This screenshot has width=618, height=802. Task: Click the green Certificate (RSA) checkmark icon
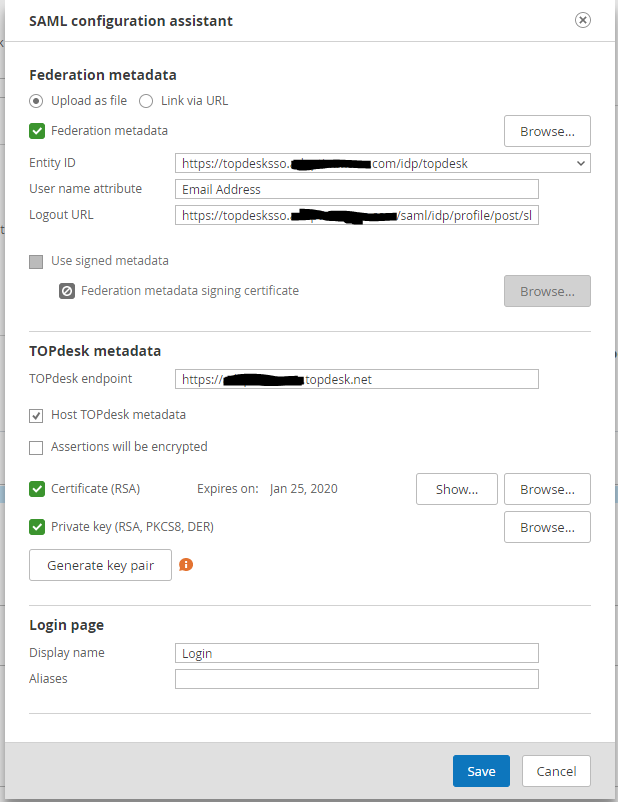[35, 489]
